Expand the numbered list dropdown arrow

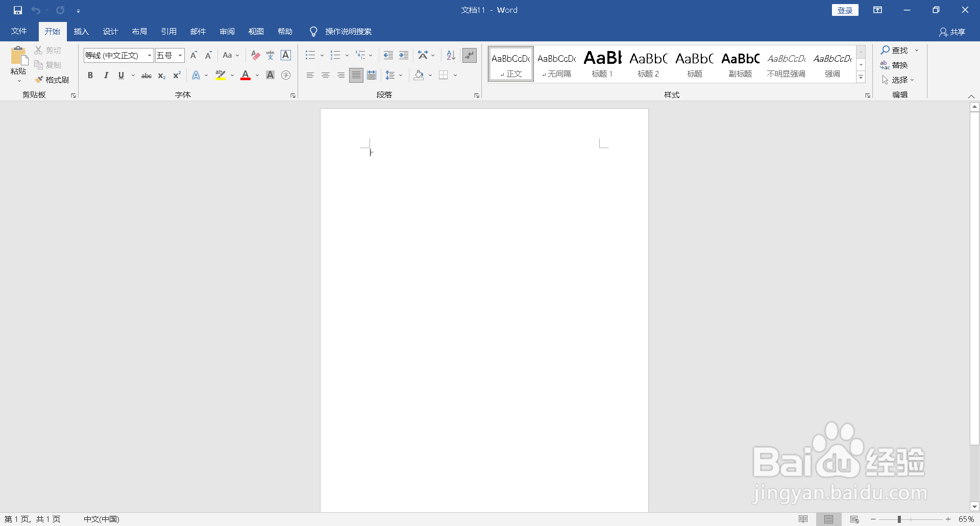point(347,55)
